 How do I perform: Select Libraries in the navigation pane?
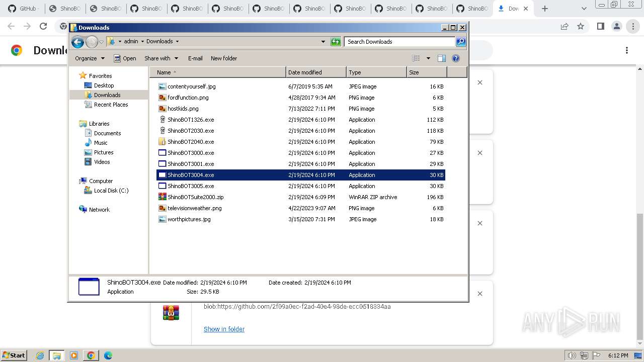click(x=99, y=124)
